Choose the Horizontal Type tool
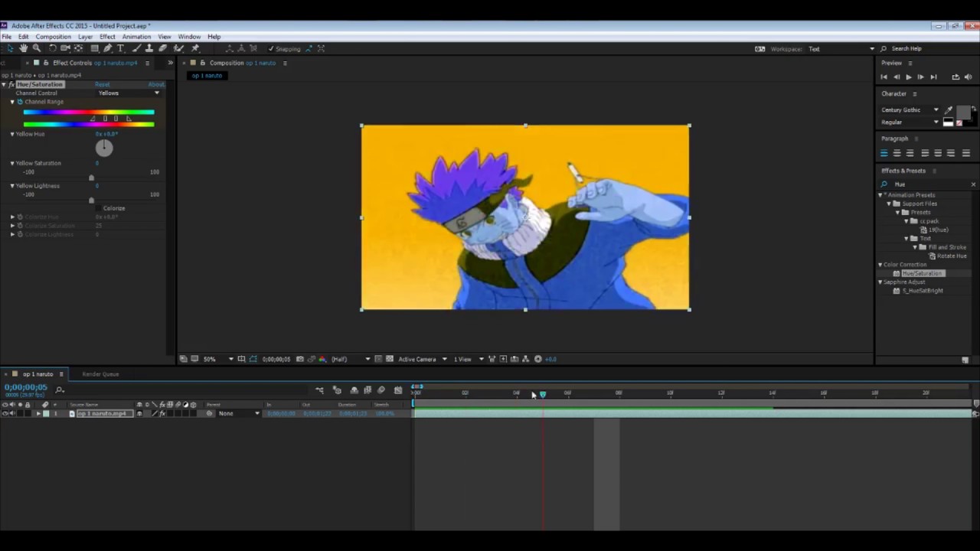 [x=120, y=48]
